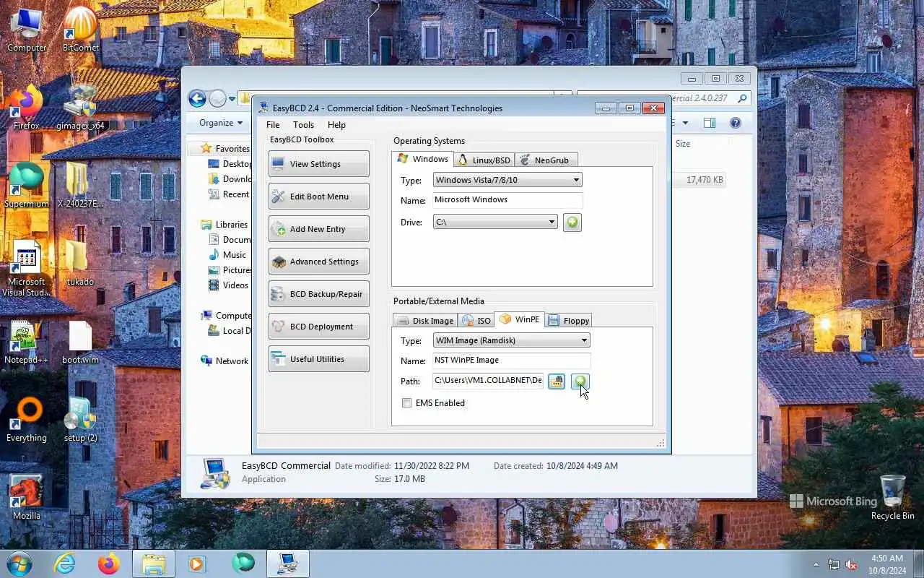The image size is (924, 578).
Task: Open the File menu in EasyBCD
Action: pyautogui.click(x=273, y=124)
